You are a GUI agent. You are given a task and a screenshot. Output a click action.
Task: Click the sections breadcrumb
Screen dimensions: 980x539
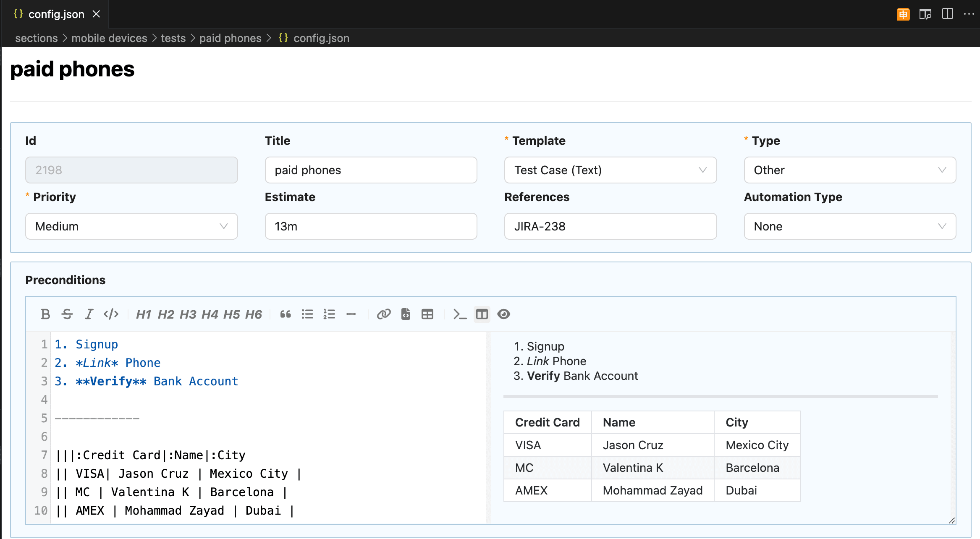pos(37,38)
